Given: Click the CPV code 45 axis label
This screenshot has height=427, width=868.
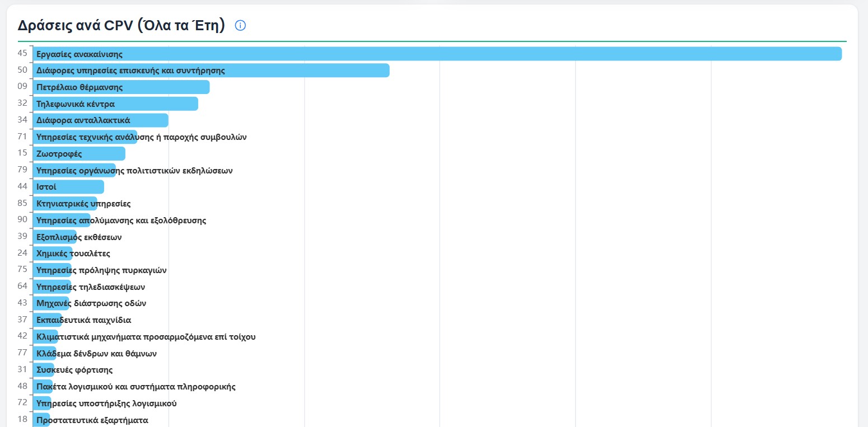Looking at the screenshot, I should pos(22,54).
